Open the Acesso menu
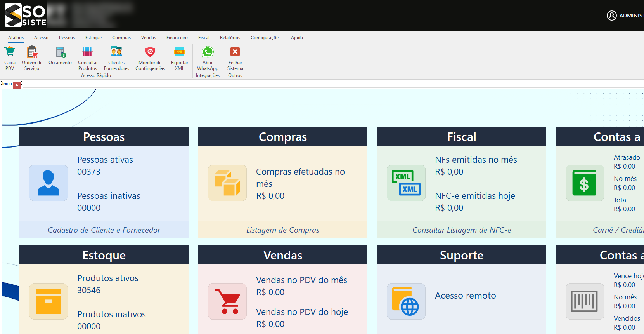Viewport: 644px width, 334px height. 41,38
